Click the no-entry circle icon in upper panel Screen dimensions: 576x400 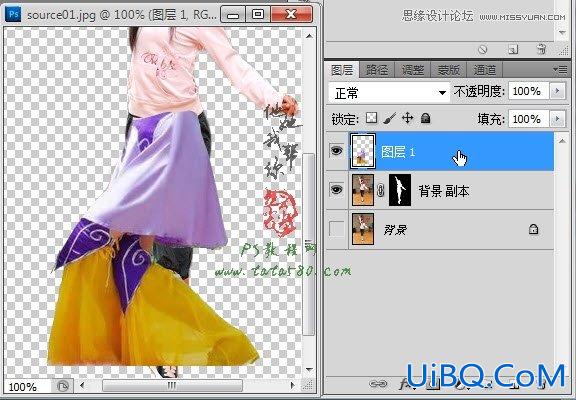(483, 49)
